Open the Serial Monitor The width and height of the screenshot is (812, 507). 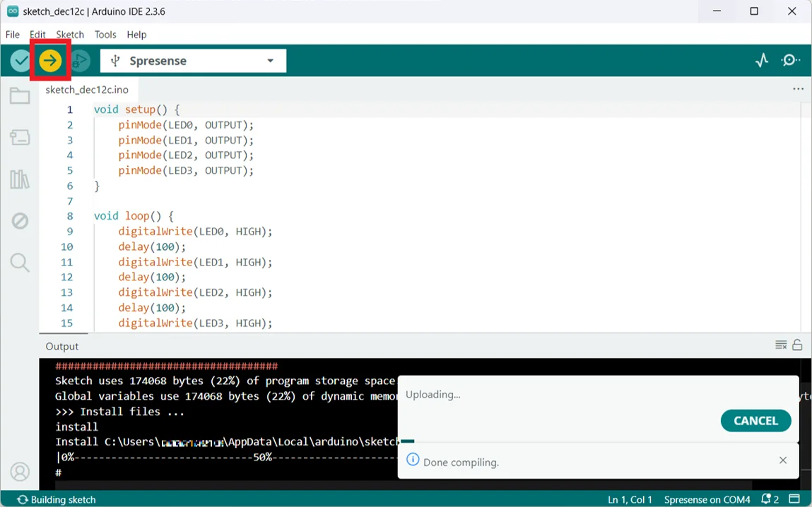(x=790, y=61)
